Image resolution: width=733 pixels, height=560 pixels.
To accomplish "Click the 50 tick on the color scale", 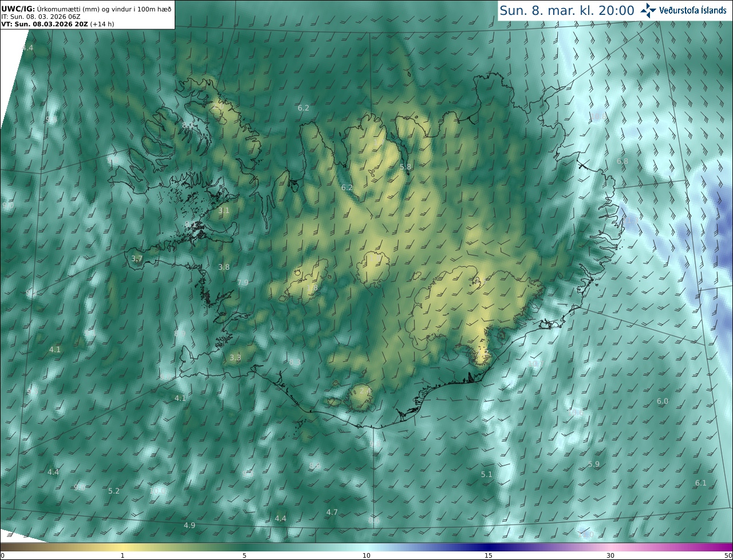I will 728,555.
